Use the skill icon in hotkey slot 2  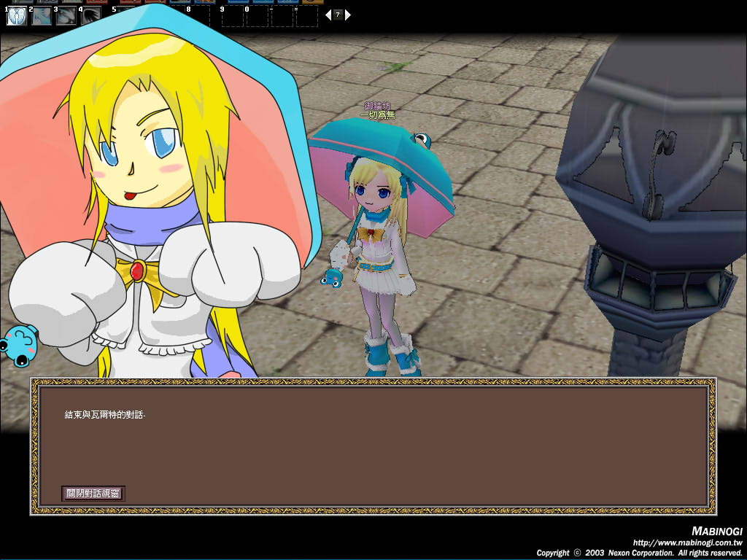coord(42,16)
